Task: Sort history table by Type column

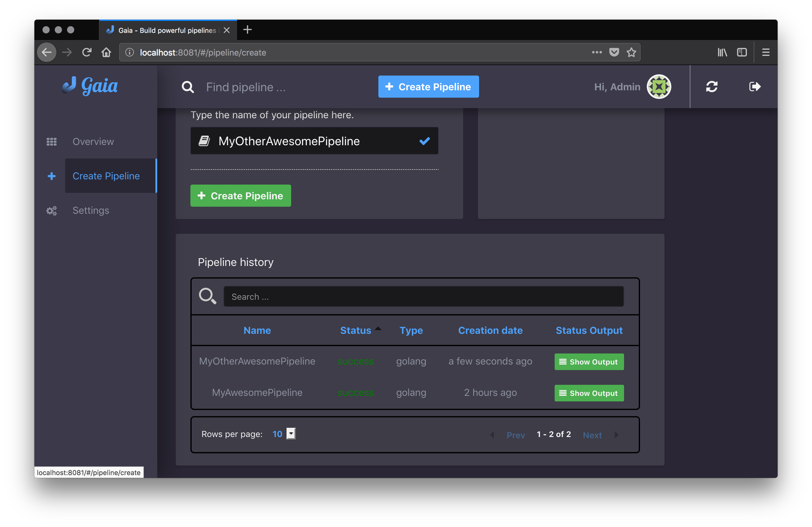Action: click(411, 330)
